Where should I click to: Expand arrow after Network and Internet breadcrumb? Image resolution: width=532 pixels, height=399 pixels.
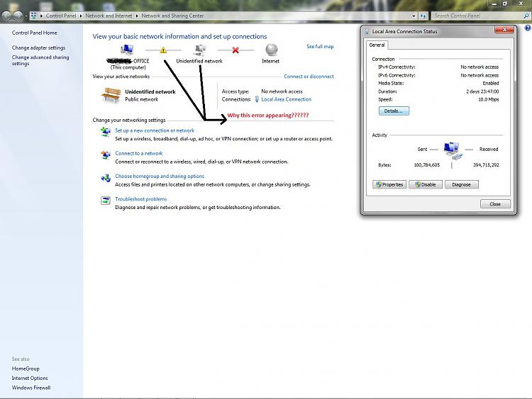pos(137,16)
